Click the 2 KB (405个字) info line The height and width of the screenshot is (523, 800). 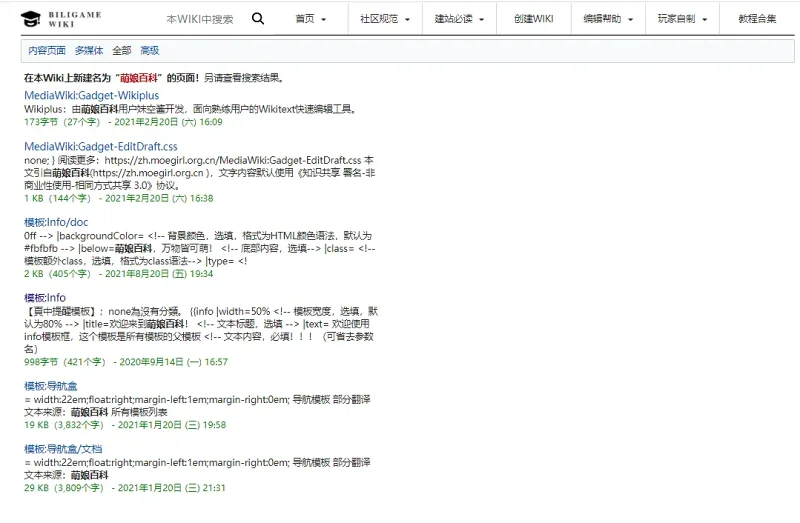click(118, 273)
